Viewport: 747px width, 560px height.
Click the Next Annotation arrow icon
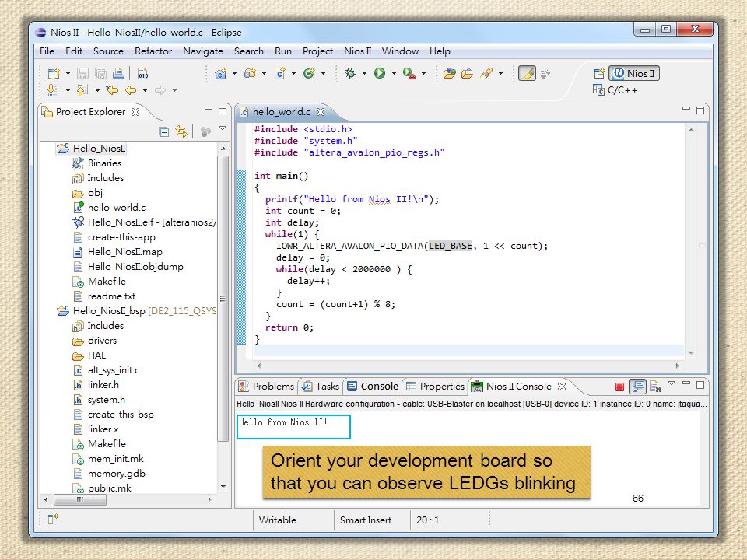[x=53, y=89]
